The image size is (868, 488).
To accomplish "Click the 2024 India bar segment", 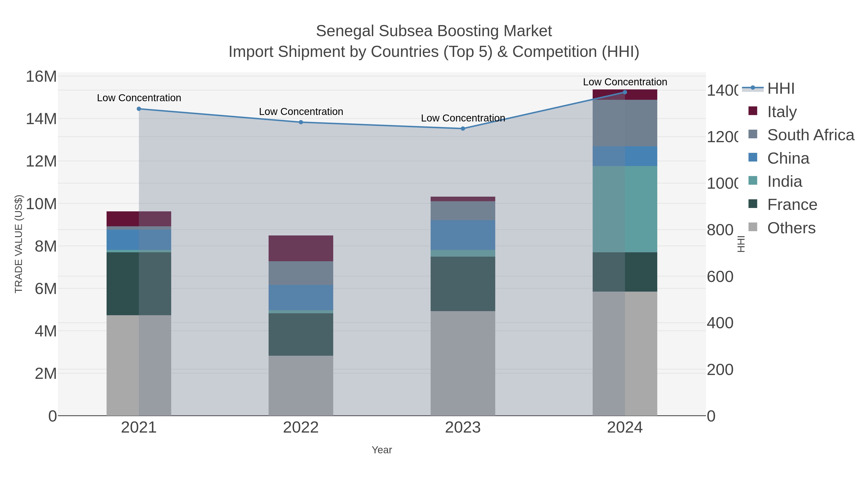I will pyautogui.click(x=625, y=209).
